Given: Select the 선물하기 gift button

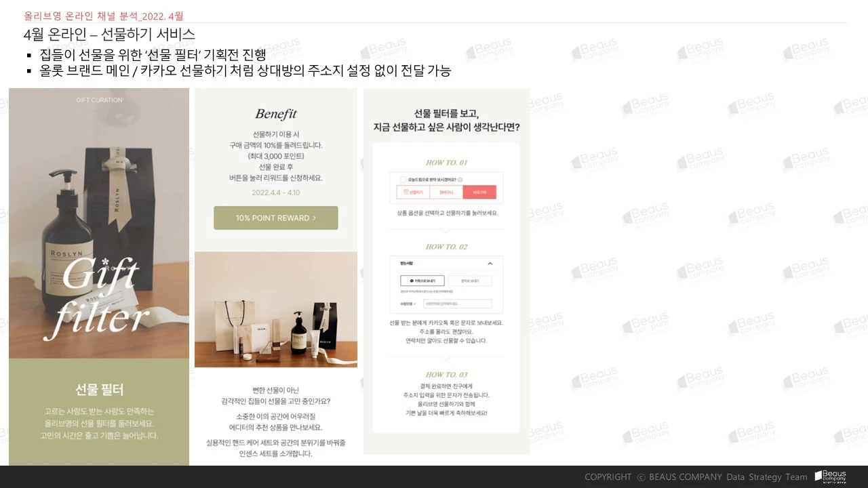Looking at the screenshot, I should click(413, 192).
